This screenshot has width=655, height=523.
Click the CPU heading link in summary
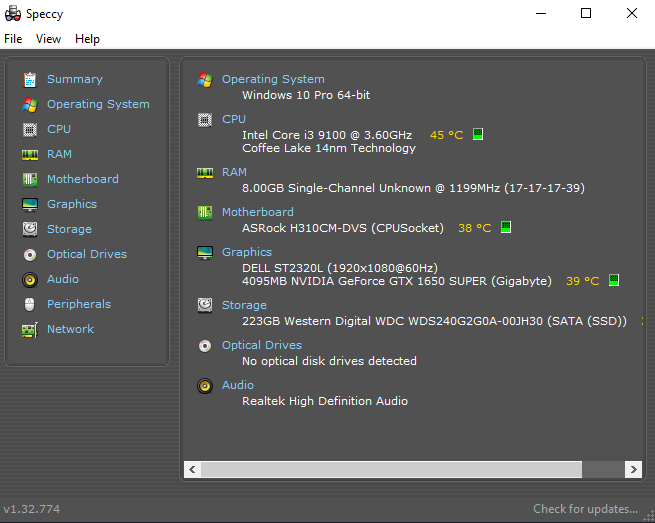(x=234, y=119)
